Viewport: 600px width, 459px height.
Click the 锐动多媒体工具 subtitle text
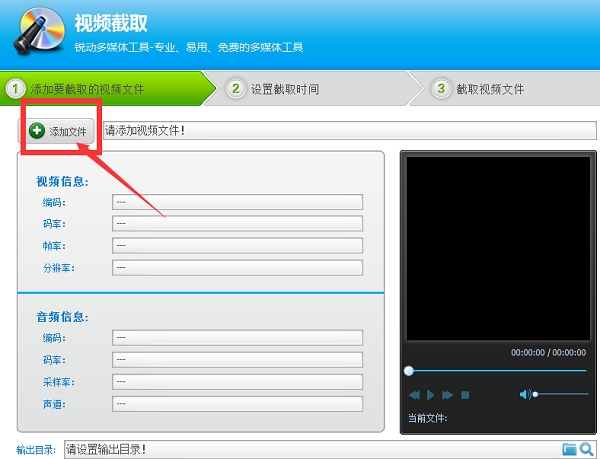tap(189, 47)
